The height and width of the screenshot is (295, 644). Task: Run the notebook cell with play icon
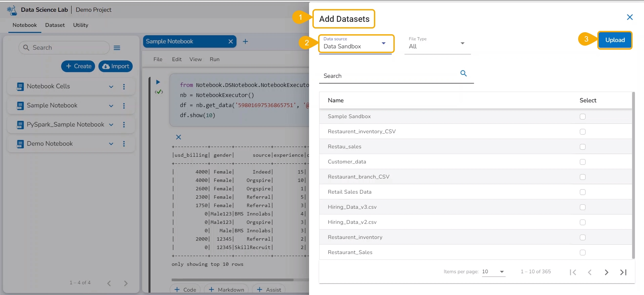[x=158, y=82]
